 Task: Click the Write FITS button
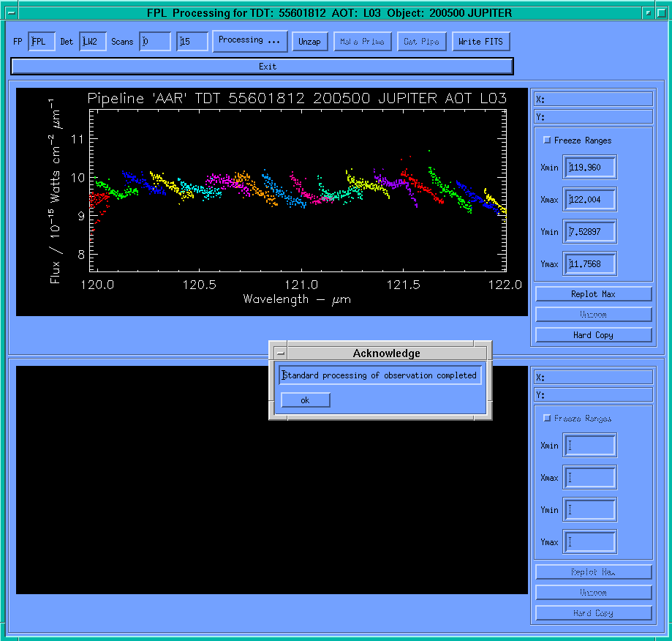click(x=480, y=42)
